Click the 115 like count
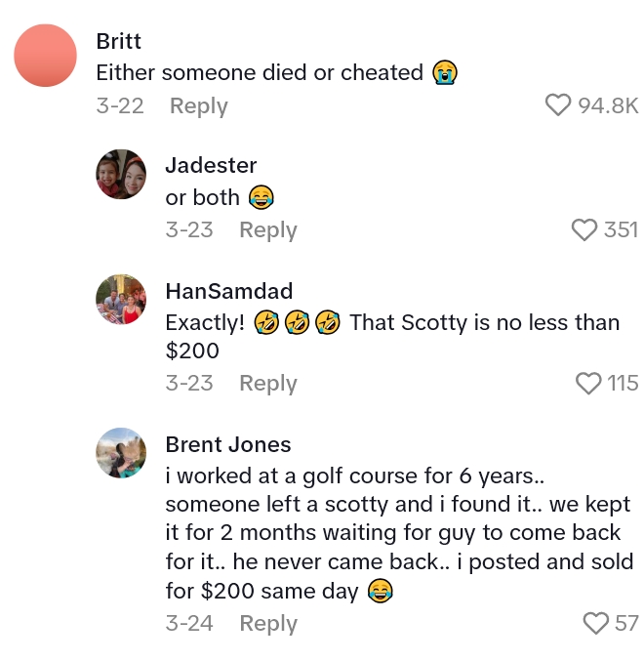 click(x=623, y=383)
